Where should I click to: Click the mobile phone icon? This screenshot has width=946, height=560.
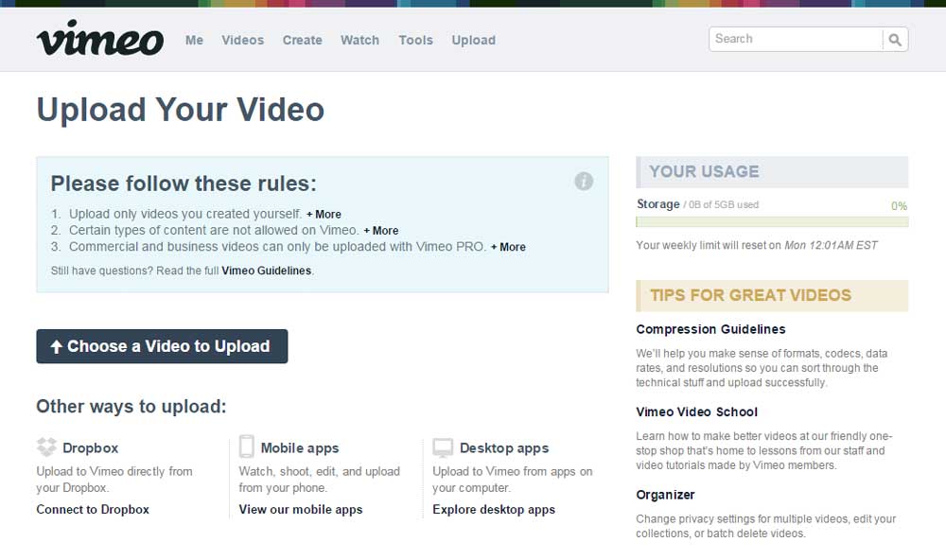pyautogui.click(x=247, y=446)
